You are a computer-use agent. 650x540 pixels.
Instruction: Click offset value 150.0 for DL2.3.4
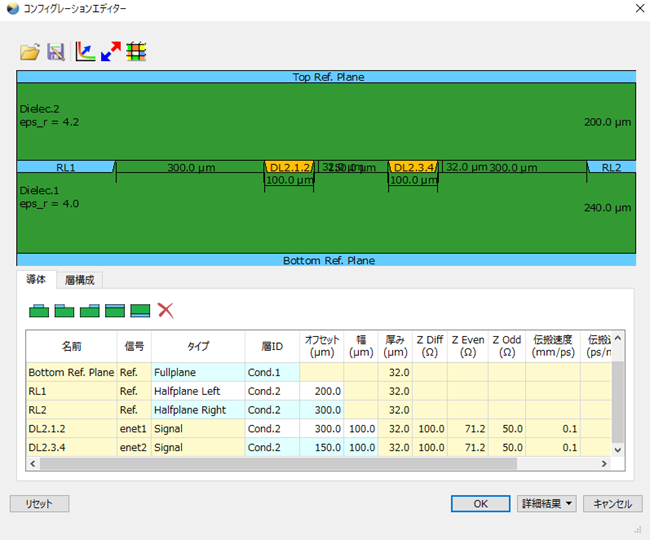(x=322, y=447)
